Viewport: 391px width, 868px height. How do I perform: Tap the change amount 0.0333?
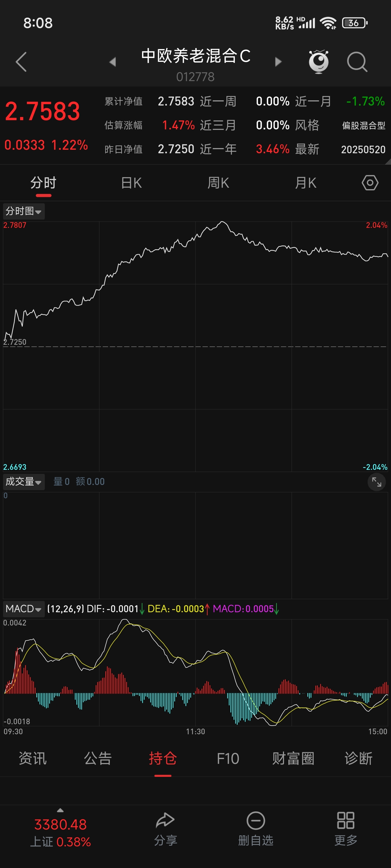pyautogui.click(x=25, y=145)
